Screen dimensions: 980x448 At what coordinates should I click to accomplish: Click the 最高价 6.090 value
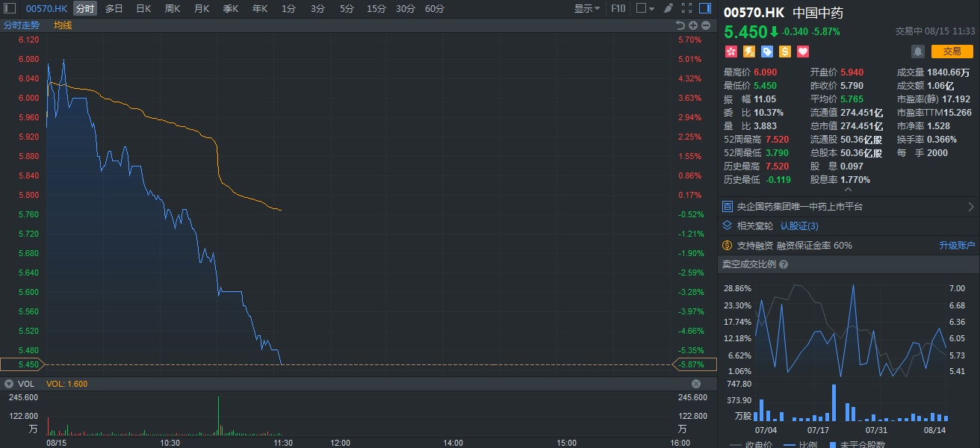(x=766, y=72)
